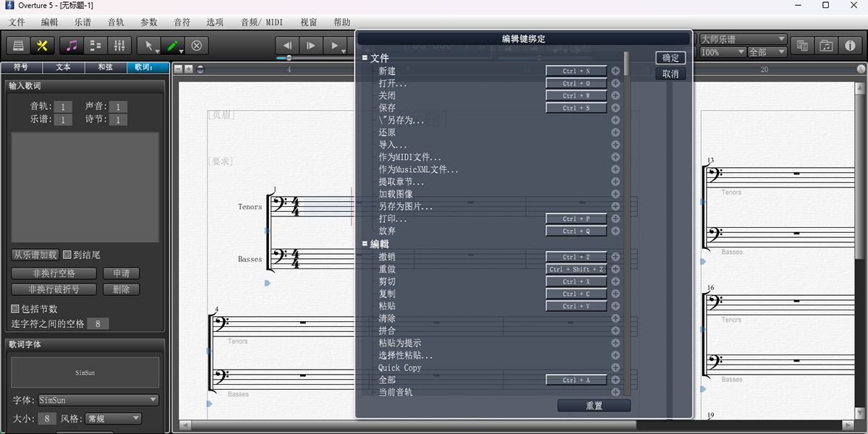The width and height of the screenshot is (868, 434).
Task: Add a key binding for 新建
Action: [616, 71]
